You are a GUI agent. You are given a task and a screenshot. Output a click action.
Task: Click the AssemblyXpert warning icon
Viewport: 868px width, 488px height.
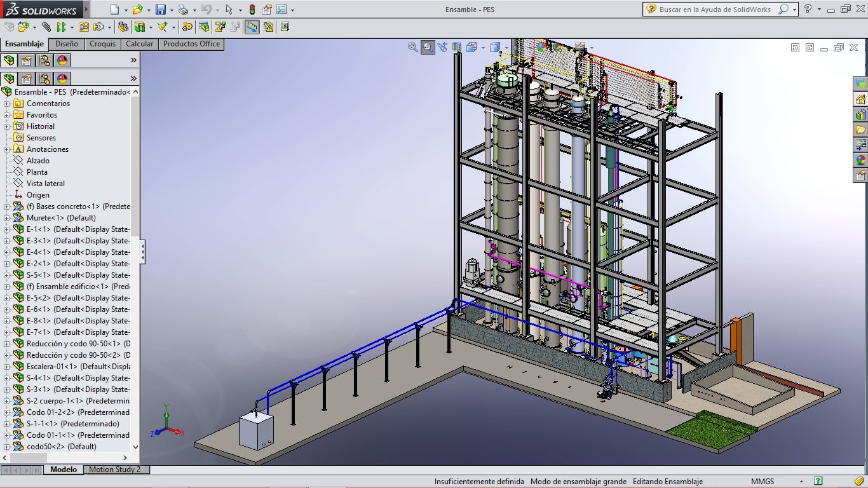[x=269, y=27]
